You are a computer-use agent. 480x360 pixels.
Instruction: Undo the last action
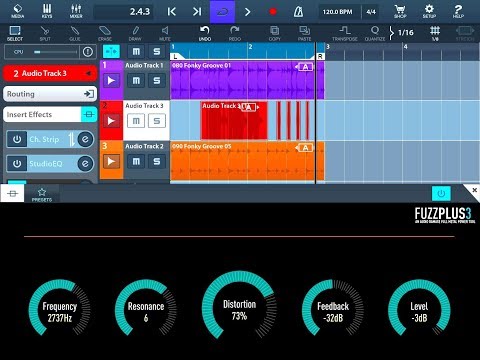205,33
